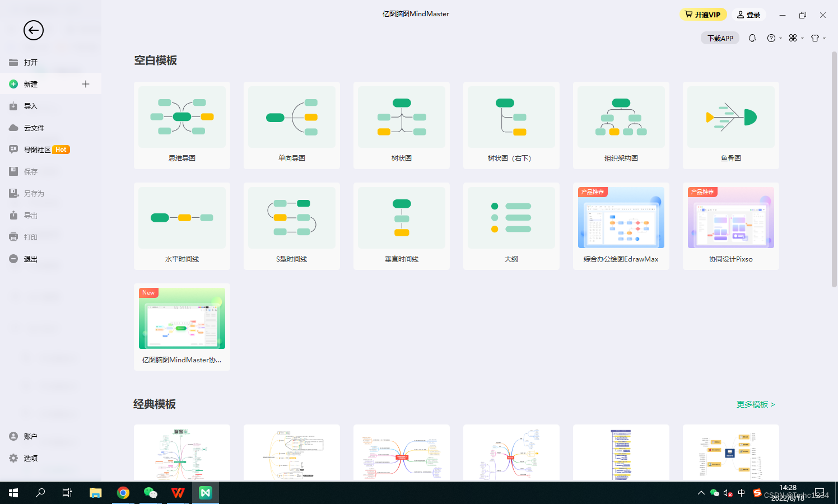Viewport: 838px width, 504px height.
Task: Open the 综合办公绘图EdrawMax promo card
Action: (x=621, y=226)
